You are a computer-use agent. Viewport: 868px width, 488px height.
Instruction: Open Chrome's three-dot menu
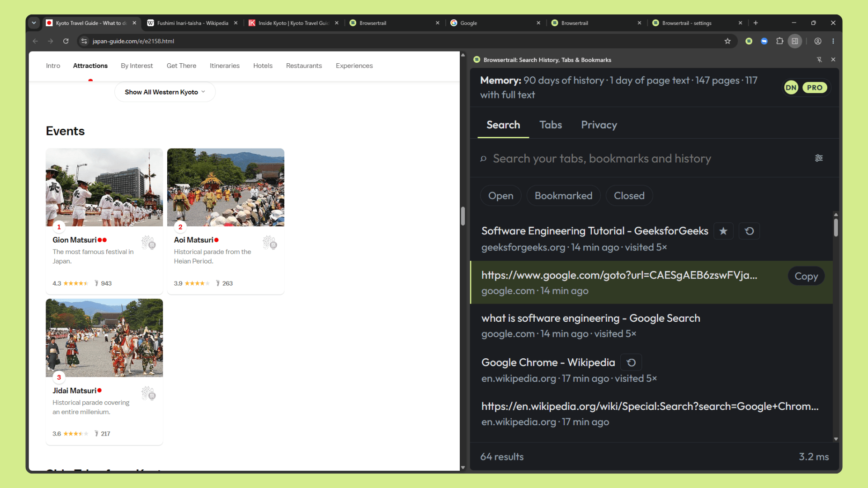coord(833,41)
